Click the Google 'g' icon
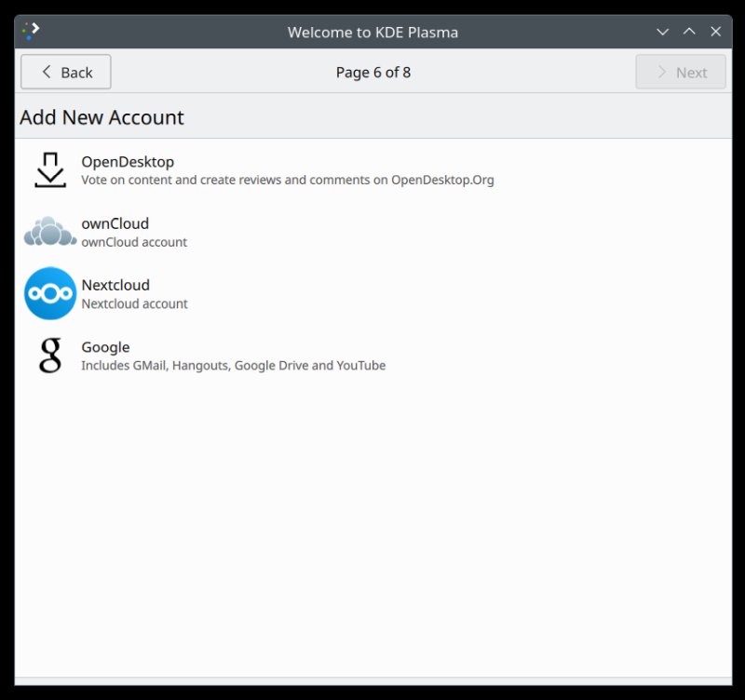This screenshot has width=745, height=700. [49, 356]
